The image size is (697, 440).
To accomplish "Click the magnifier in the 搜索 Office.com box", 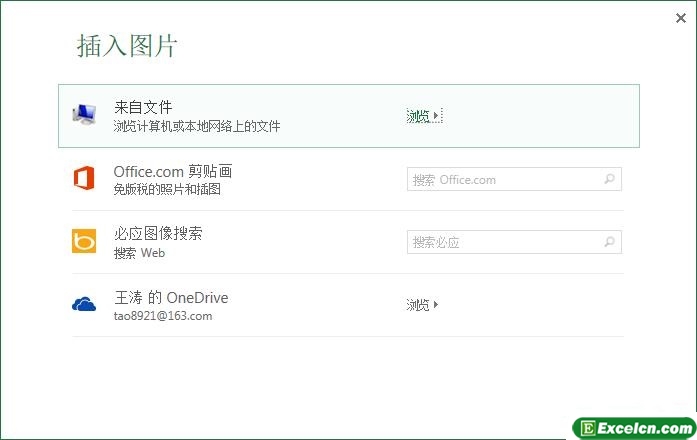I will coord(609,179).
